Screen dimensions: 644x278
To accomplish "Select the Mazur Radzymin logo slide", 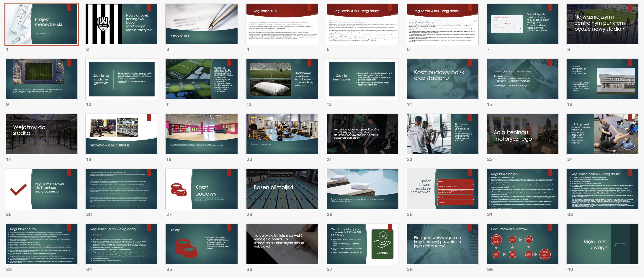I will click(122, 24).
